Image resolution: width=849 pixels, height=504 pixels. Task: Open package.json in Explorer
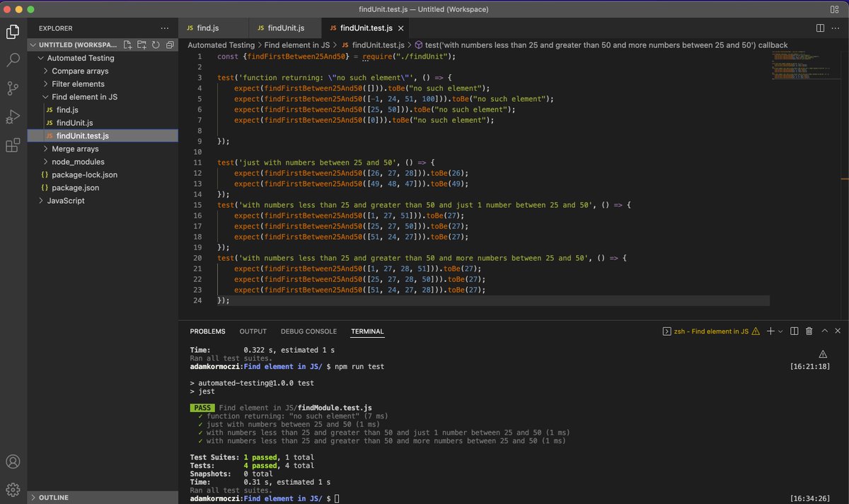click(103, 188)
